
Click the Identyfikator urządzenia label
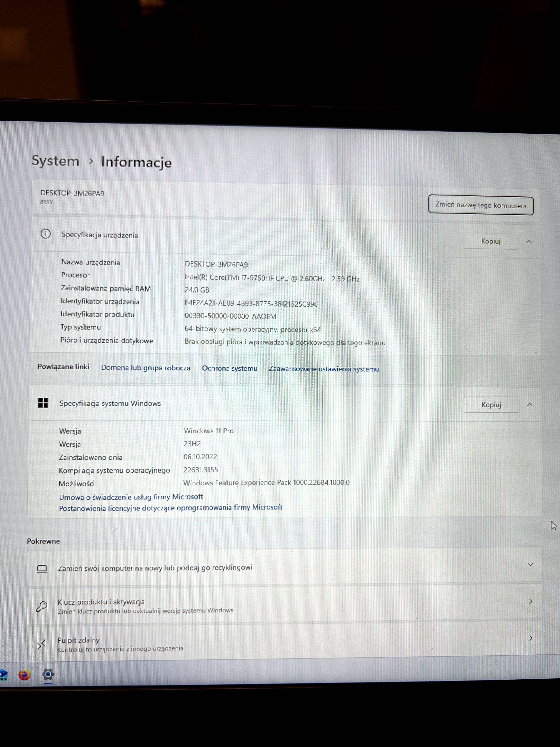click(x=100, y=302)
